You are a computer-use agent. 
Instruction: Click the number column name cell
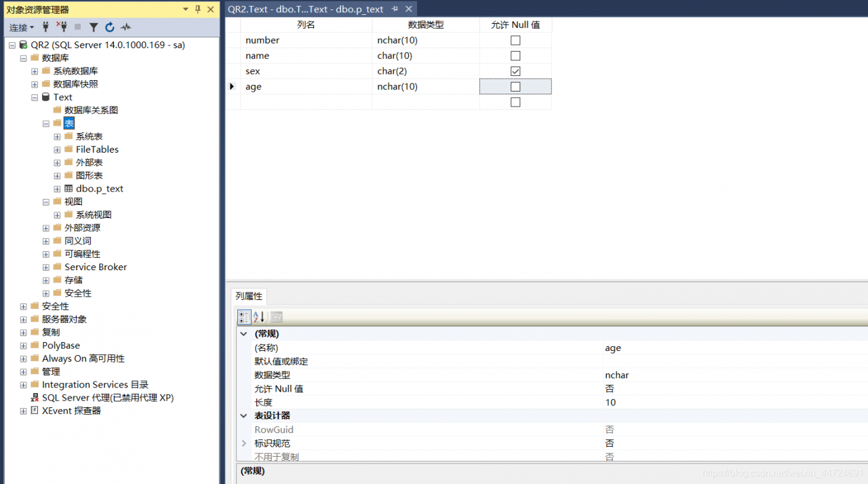point(307,40)
